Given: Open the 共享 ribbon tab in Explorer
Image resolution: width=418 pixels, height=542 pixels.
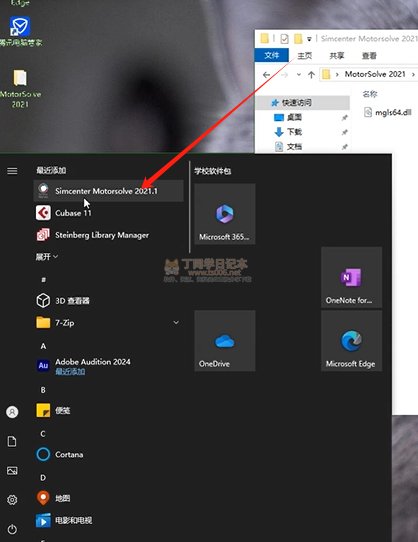Looking at the screenshot, I should [x=337, y=56].
